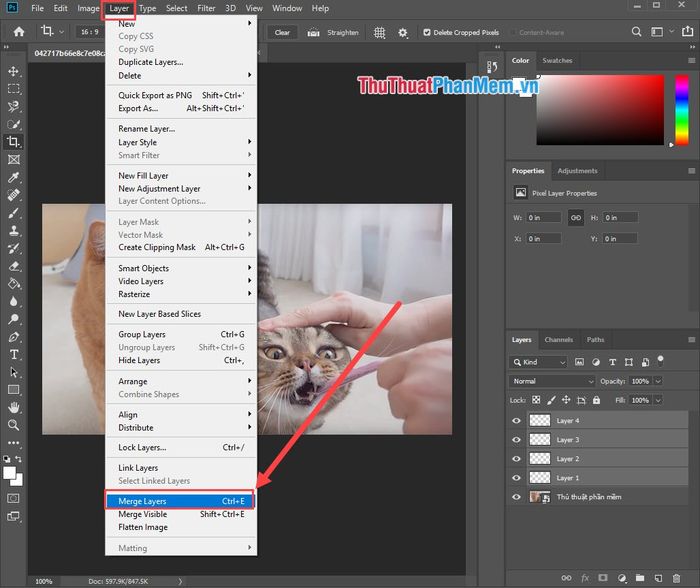Select the Frame tool

(x=13, y=160)
